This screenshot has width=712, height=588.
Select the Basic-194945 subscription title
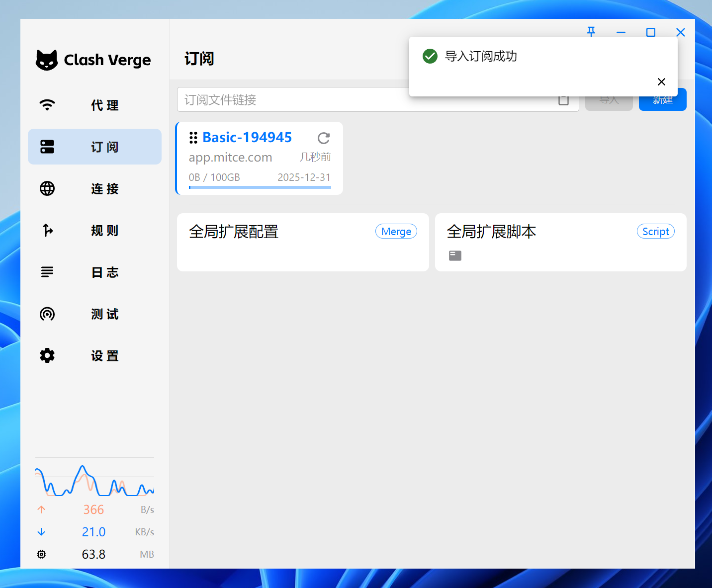pyautogui.click(x=247, y=138)
